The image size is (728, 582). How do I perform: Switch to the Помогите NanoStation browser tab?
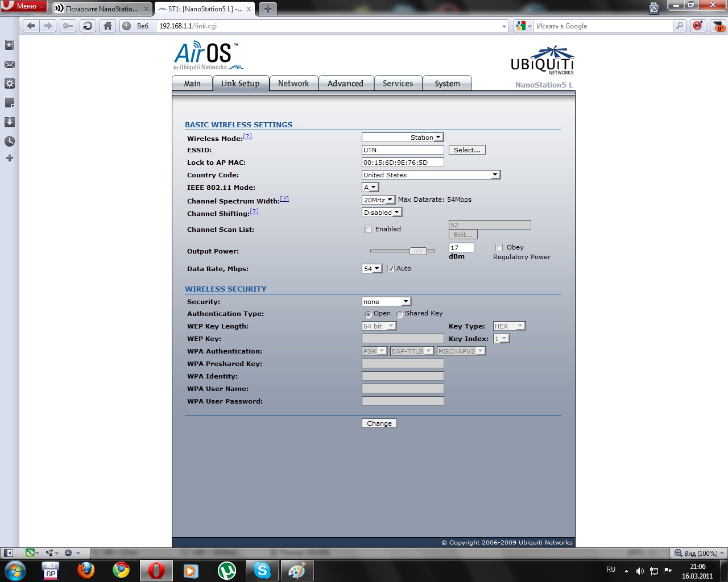[x=102, y=9]
